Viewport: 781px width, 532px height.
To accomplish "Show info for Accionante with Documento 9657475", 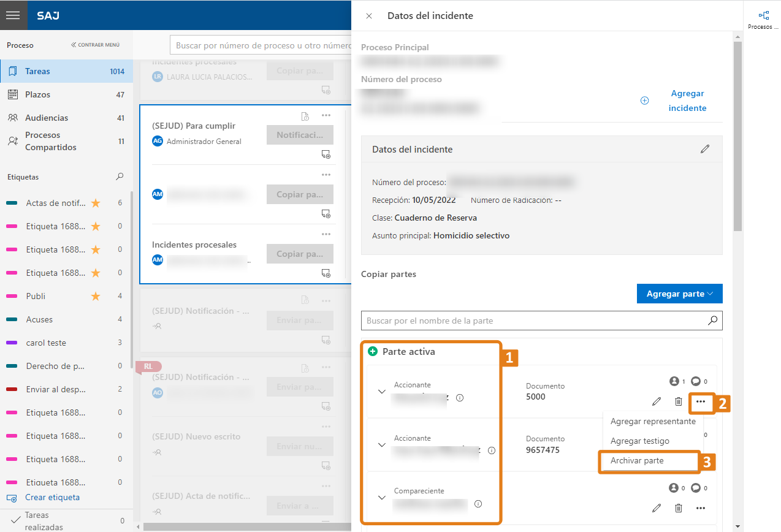I will (491, 450).
